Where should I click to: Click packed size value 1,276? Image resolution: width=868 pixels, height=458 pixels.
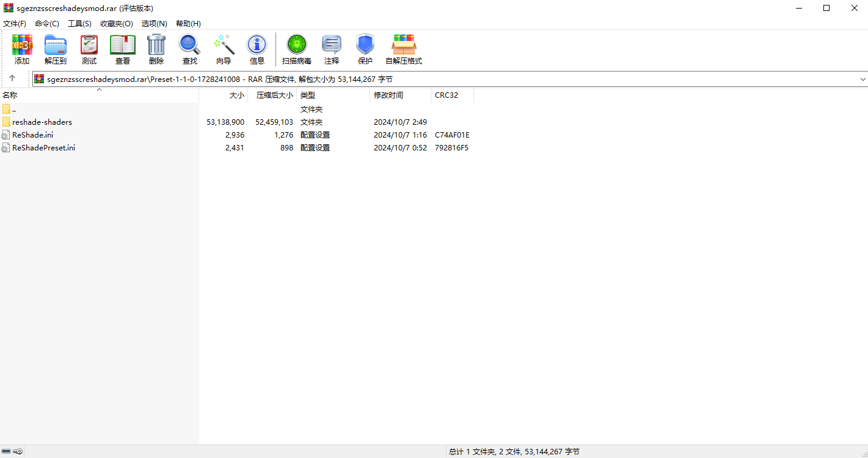click(x=283, y=135)
